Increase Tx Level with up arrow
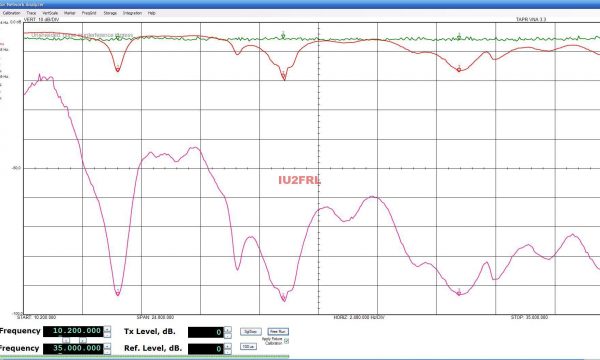This screenshot has width=600, height=360. 228,329
